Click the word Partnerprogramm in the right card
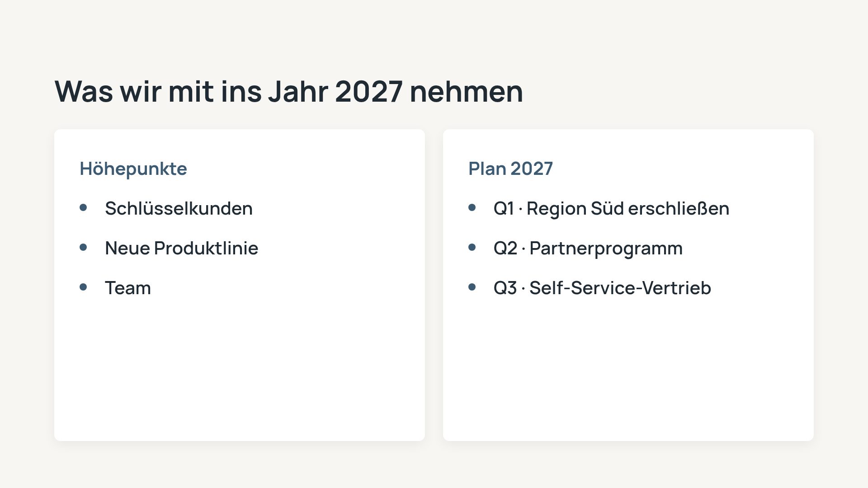Viewport: 868px width, 488px height. [x=606, y=248]
